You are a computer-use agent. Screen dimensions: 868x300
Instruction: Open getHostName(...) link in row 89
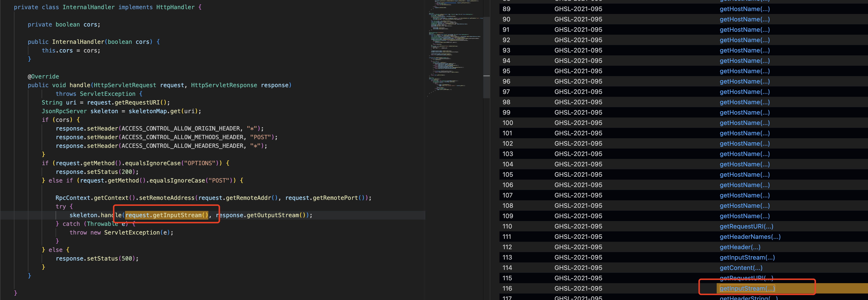[745, 9]
